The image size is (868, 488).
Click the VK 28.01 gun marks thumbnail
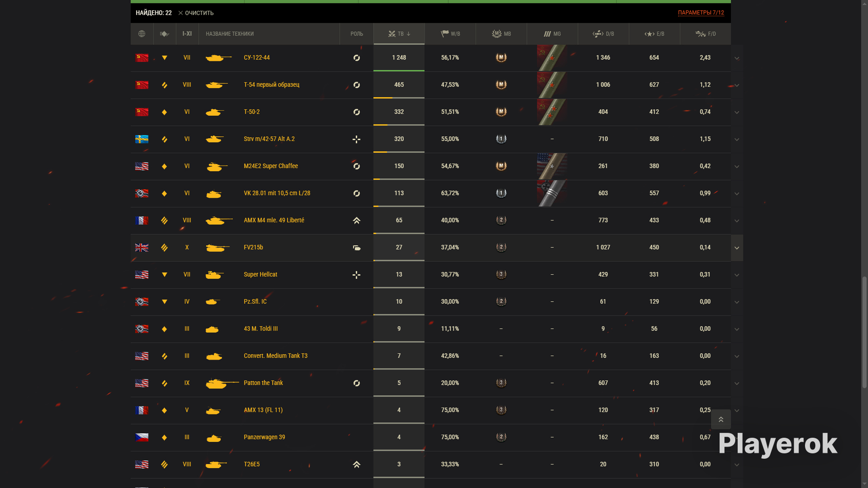click(x=552, y=193)
